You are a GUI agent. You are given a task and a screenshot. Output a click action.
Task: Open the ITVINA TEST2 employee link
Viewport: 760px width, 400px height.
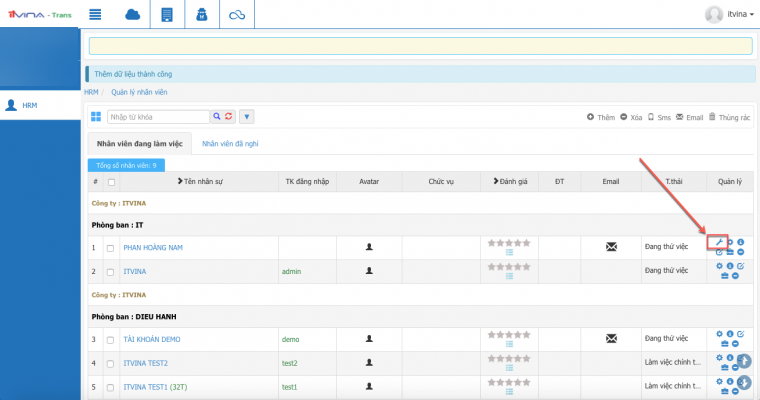(145, 363)
